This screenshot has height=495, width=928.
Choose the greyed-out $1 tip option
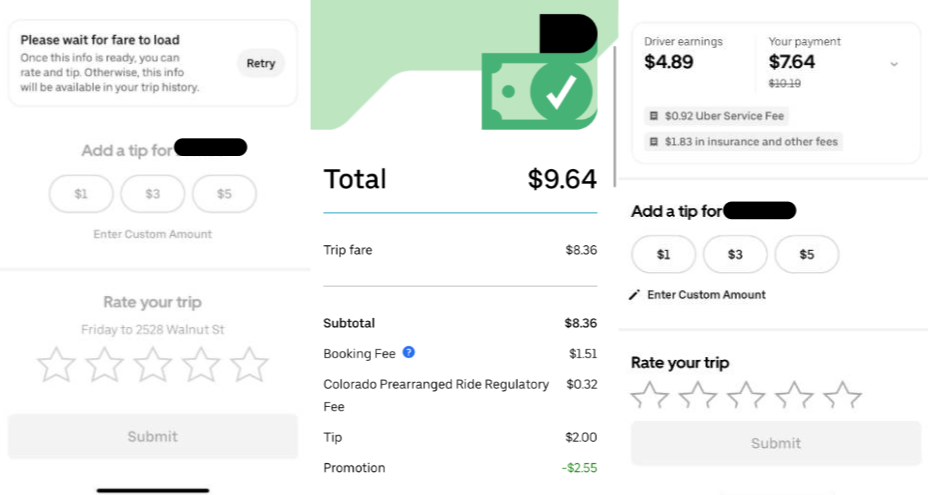[x=81, y=194]
